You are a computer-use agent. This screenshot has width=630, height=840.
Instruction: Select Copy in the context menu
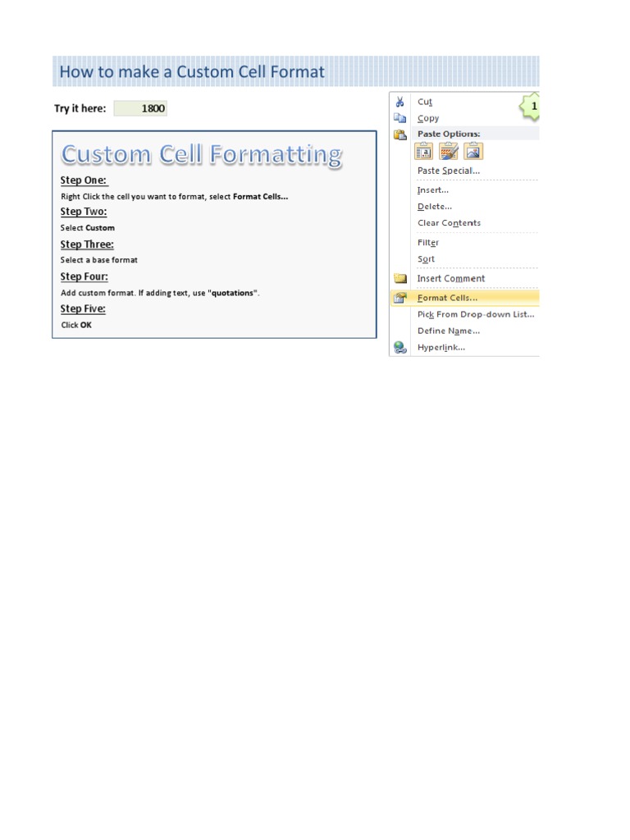[x=428, y=118]
